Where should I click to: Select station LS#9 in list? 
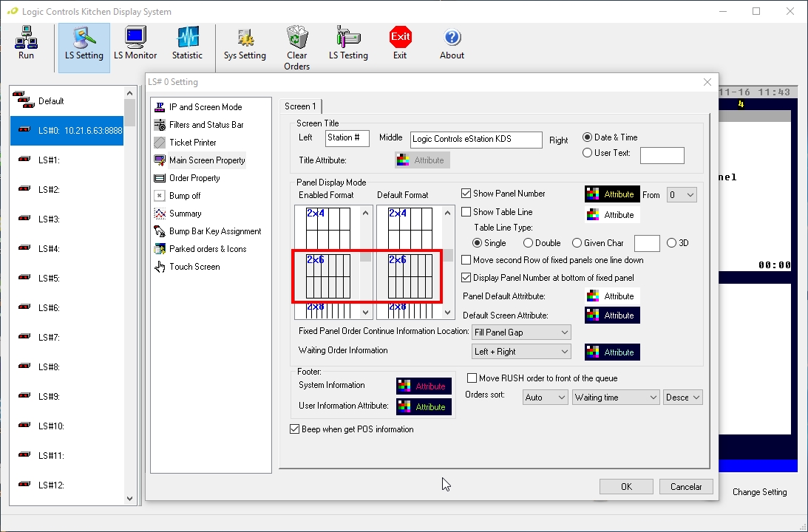coord(67,397)
